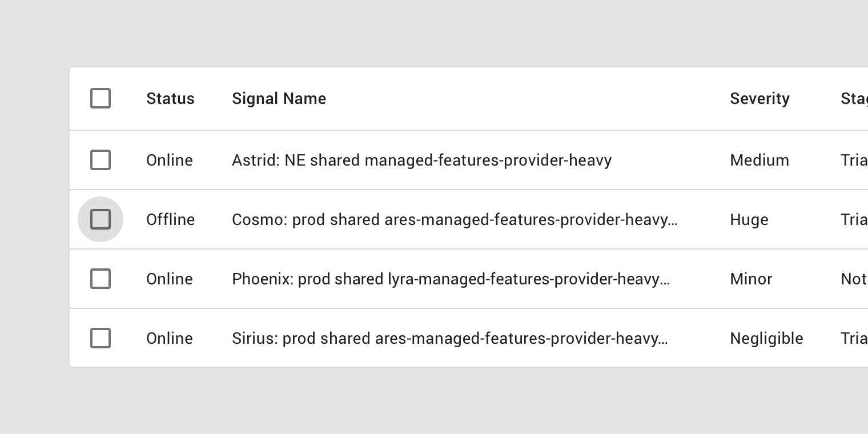The width and height of the screenshot is (868, 434).
Task: Open the Astrid NE shared signal name
Action: point(421,160)
